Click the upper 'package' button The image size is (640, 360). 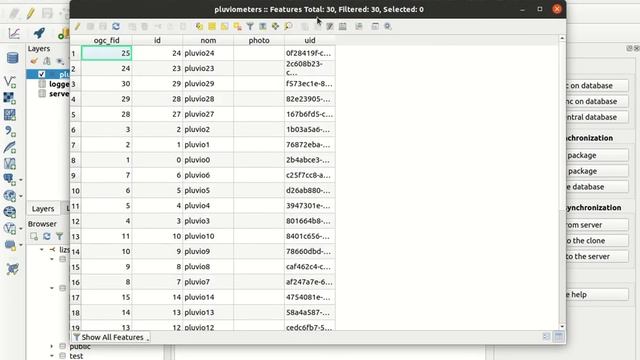pyautogui.click(x=597, y=156)
